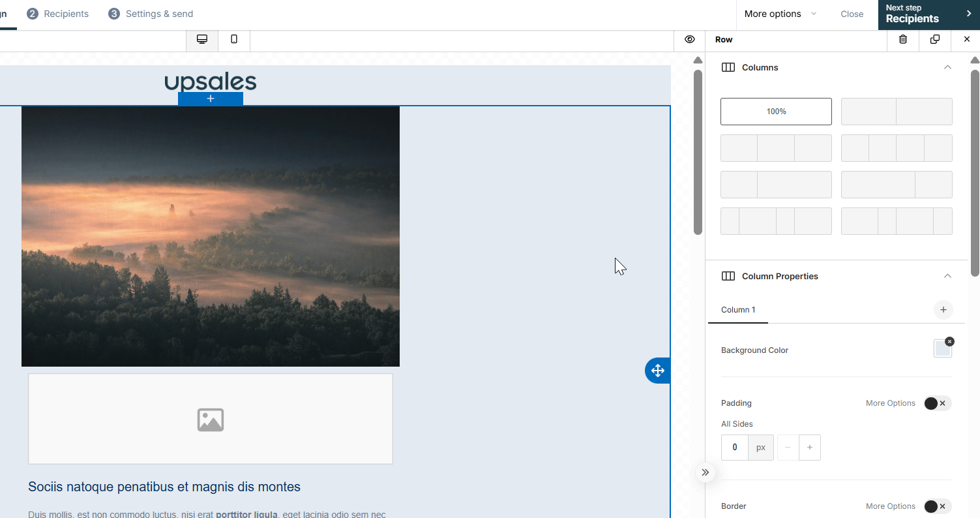The image size is (980, 518).
Task: Click the empty image placeholder block
Action: (211, 419)
